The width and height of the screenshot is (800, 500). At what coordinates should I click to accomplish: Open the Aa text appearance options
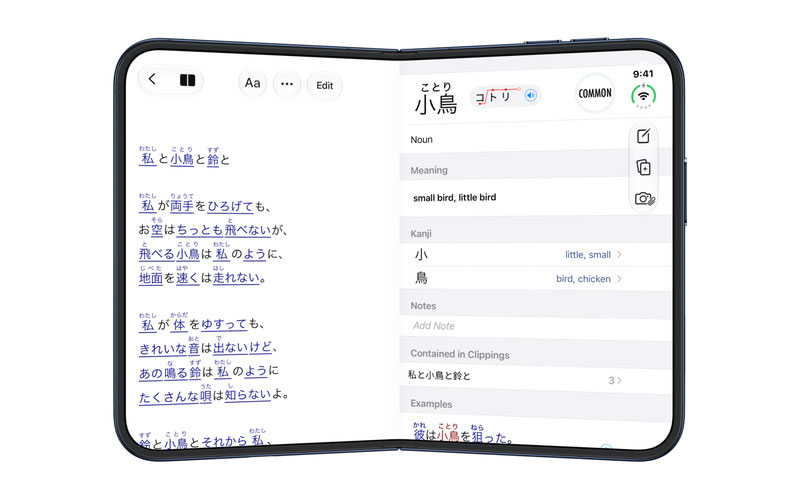253,83
